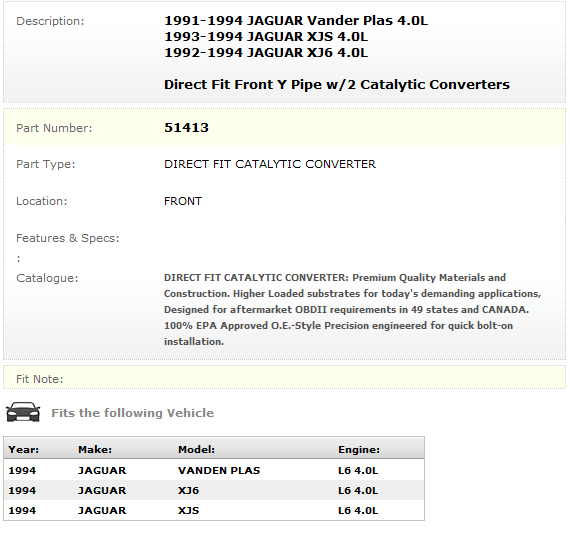Image resolution: width=570 pixels, height=544 pixels.
Task: Click the FRONT location value
Action: [183, 201]
